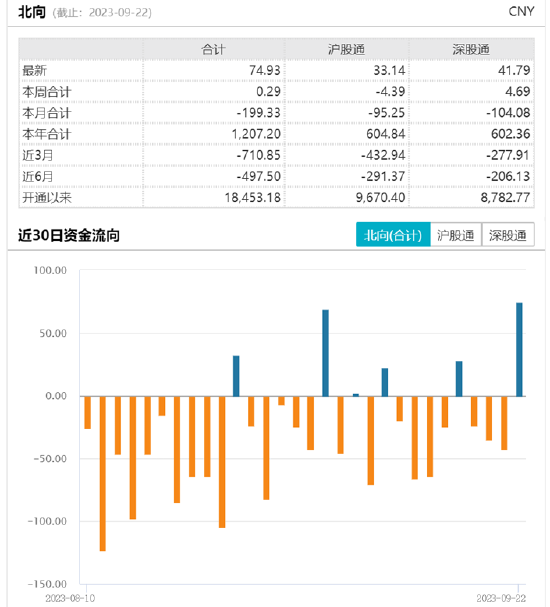
Task: Click the value 604.84
Action: tap(386, 134)
